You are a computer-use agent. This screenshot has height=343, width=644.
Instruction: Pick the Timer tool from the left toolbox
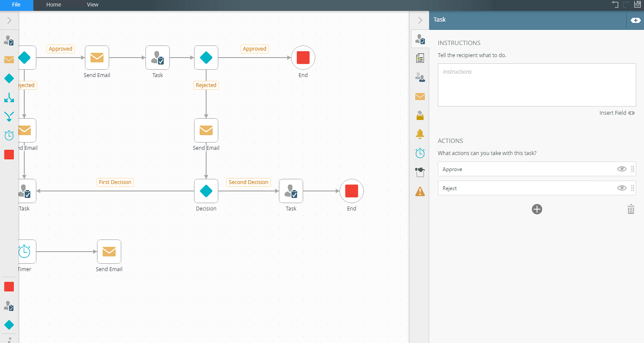point(9,136)
